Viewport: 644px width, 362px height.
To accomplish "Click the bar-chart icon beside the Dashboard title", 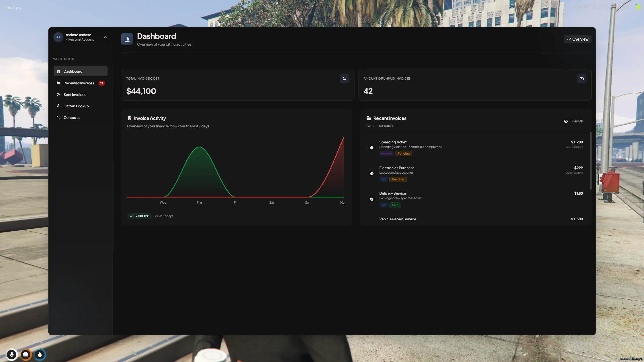I will click(x=127, y=39).
